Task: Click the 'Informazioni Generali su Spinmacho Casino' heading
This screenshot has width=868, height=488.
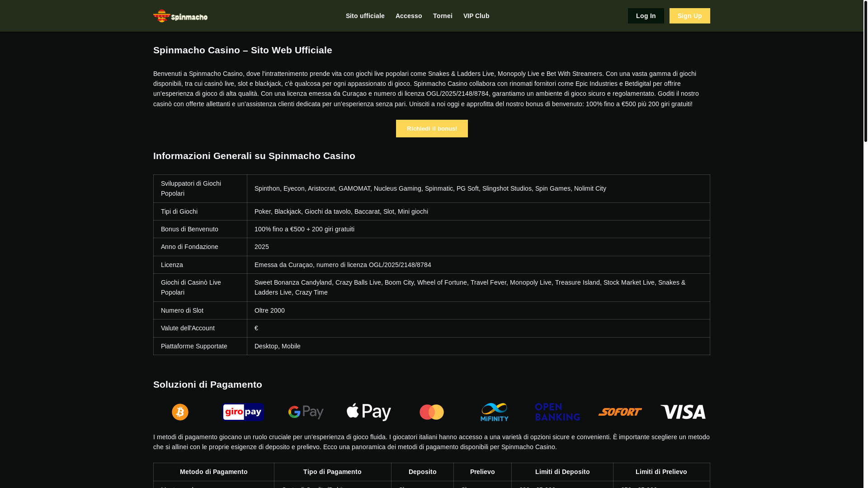Action: 254,155
